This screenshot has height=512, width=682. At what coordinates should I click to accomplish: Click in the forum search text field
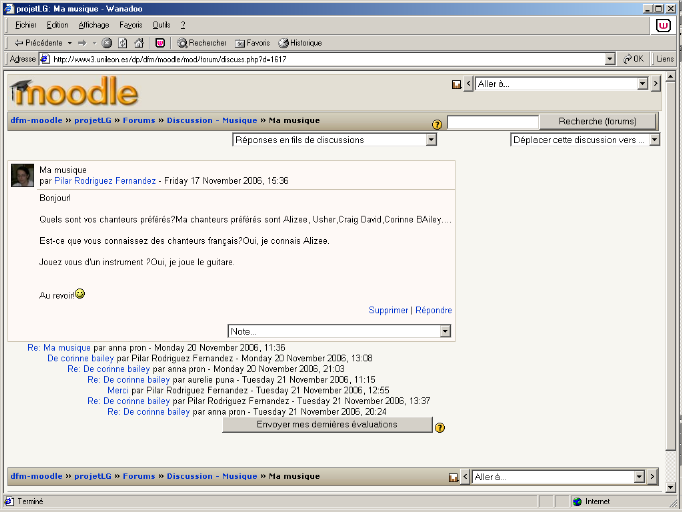click(x=492, y=122)
